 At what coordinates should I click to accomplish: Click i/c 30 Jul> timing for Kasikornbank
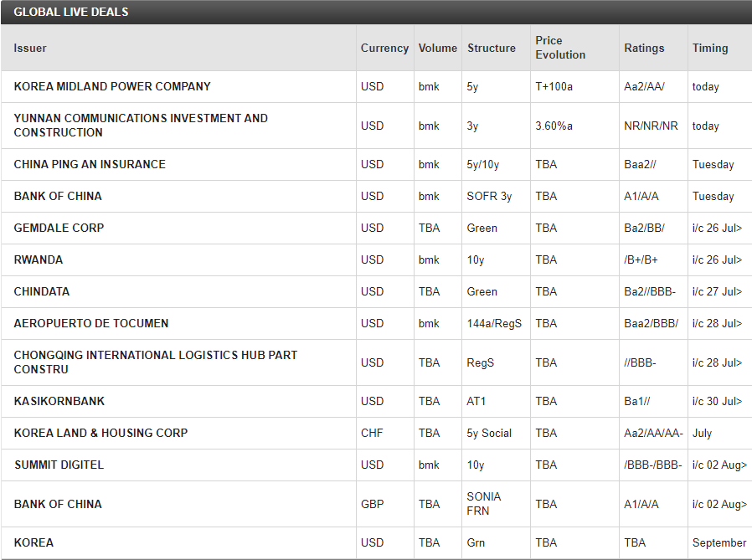click(717, 401)
